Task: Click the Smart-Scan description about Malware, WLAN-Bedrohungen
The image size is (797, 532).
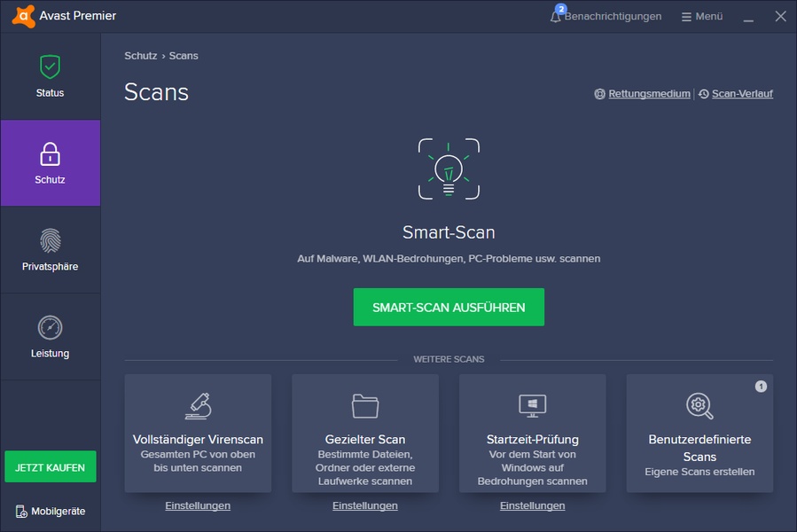Action: coord(449,258)
